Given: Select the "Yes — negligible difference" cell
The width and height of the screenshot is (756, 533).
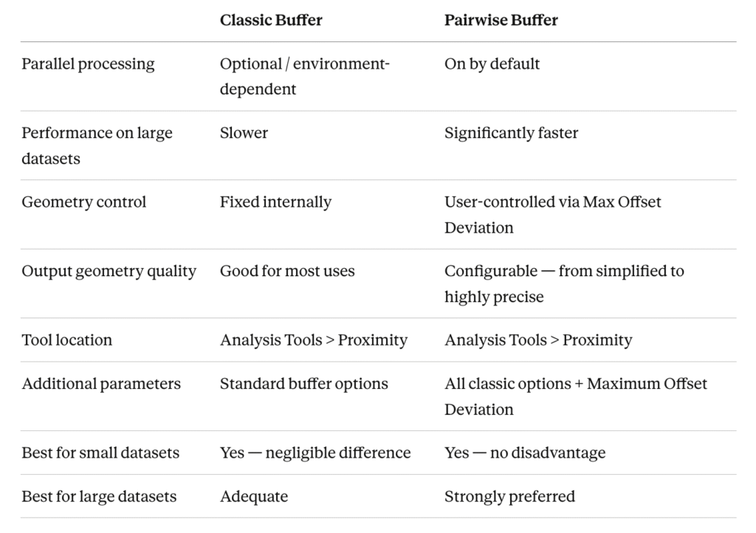Looking at the screenshot, I should click(315, 453).
